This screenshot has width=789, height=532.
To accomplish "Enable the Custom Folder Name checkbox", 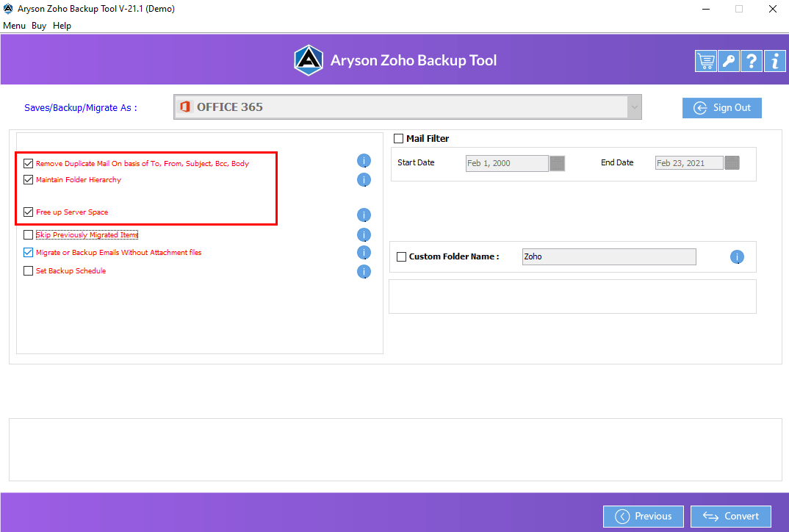I will click(402, 256).
